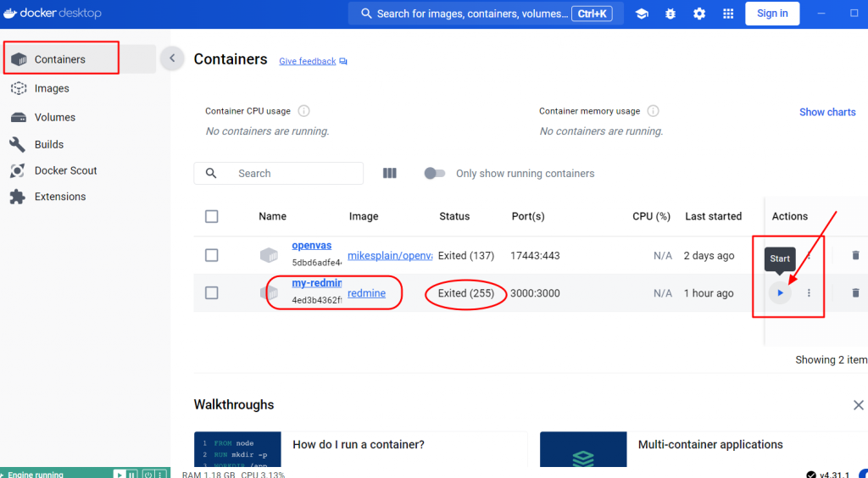Click the Exited (137) status text
868x478 pixels.
(x=466, y=256)
